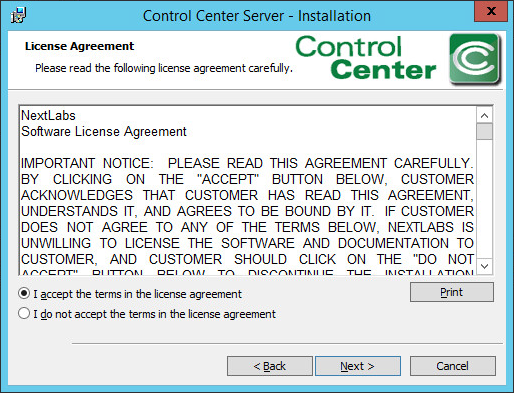The height and width of the screenshot is (393, 514).
Task: Click the 'NextLabs' line in license text
Action: [x=48, y=116]
